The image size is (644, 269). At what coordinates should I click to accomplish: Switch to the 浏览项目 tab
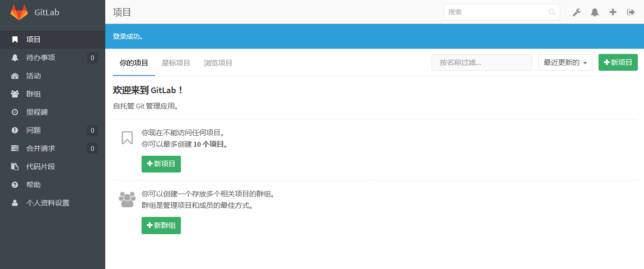[218, 63]
